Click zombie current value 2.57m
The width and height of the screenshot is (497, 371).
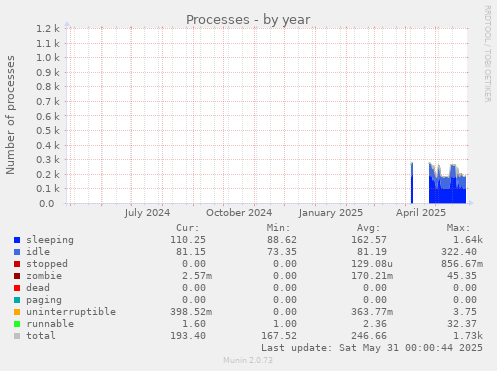197,276
